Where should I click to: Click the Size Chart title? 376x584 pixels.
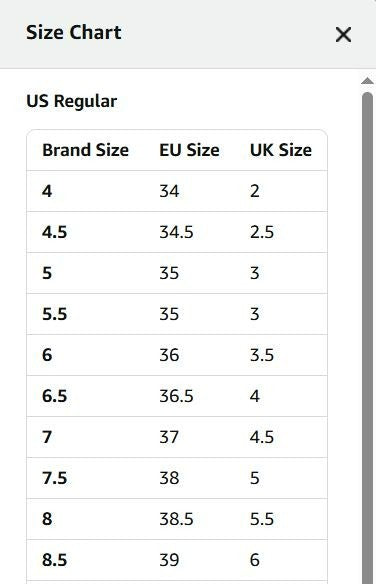(74, 32)
